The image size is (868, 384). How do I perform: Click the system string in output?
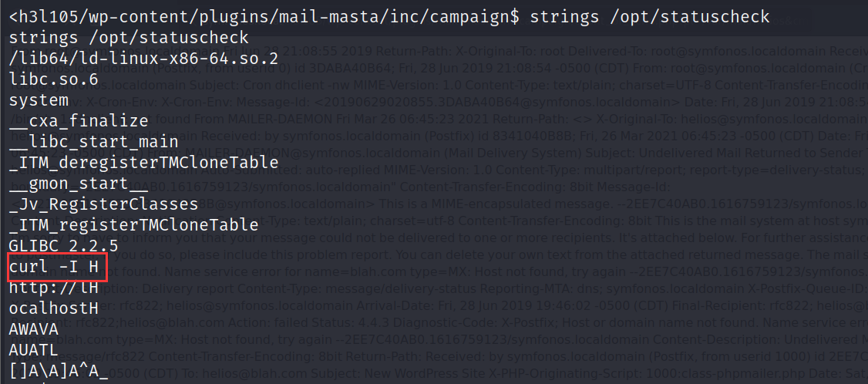click(39, 100)
